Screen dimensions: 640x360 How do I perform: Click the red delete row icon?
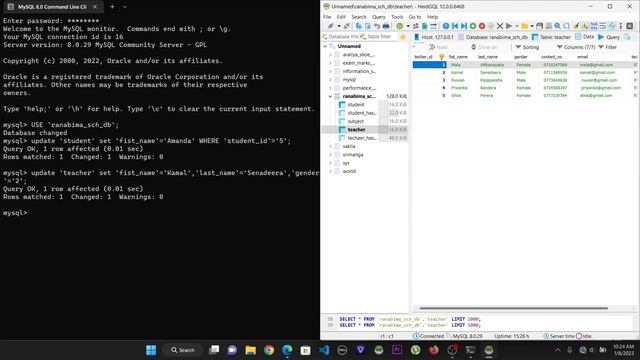click(482, 26)
